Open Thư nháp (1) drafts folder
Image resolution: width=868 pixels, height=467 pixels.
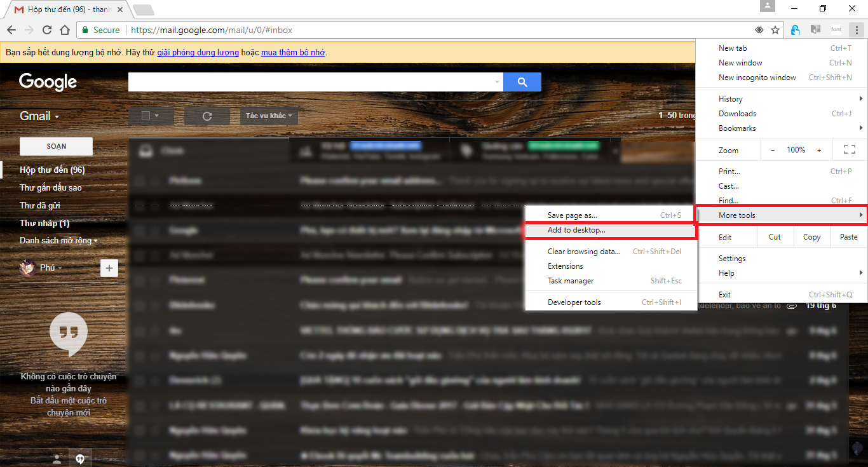pos(44,223)
